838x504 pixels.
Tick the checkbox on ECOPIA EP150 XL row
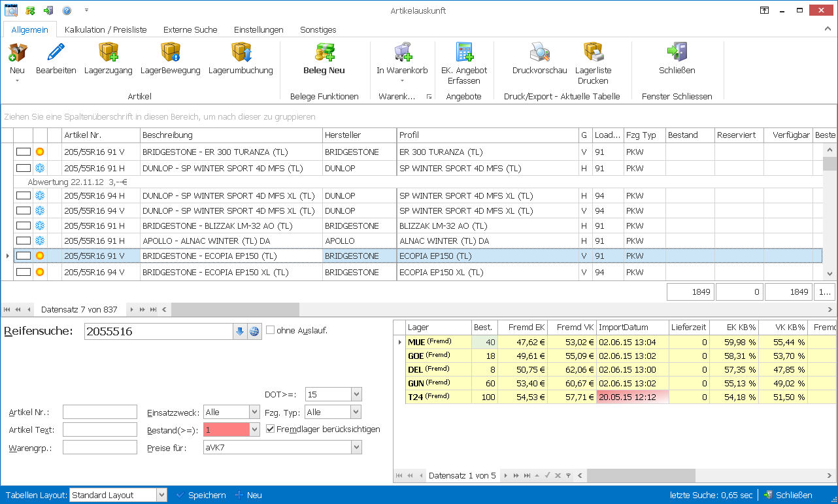tap(24, 272)
